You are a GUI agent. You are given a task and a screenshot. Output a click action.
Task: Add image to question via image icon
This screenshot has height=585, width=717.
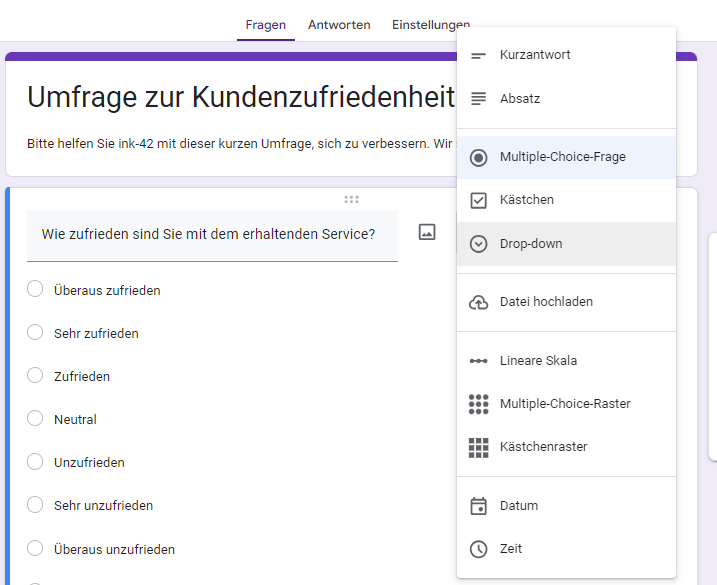[427, 232]
